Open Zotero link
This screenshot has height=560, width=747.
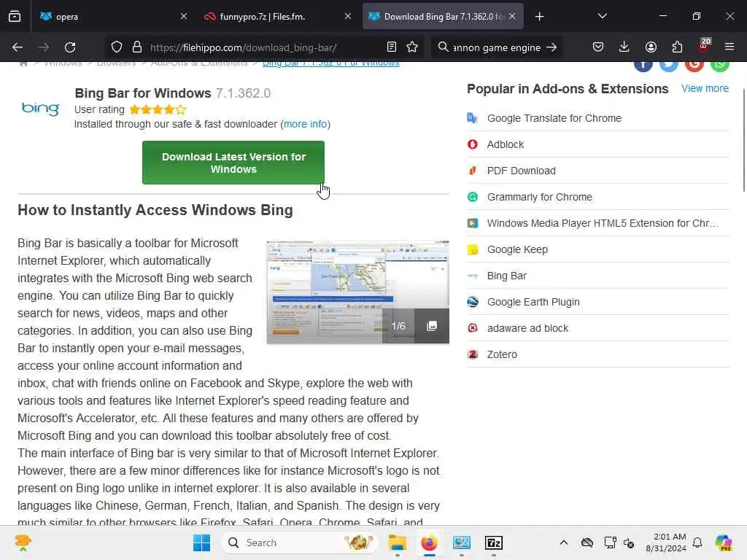(x=502, y=354)
